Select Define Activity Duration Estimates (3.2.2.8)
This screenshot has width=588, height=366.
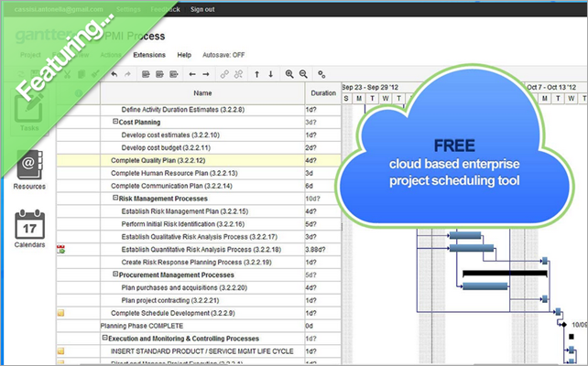pos(183,110)
